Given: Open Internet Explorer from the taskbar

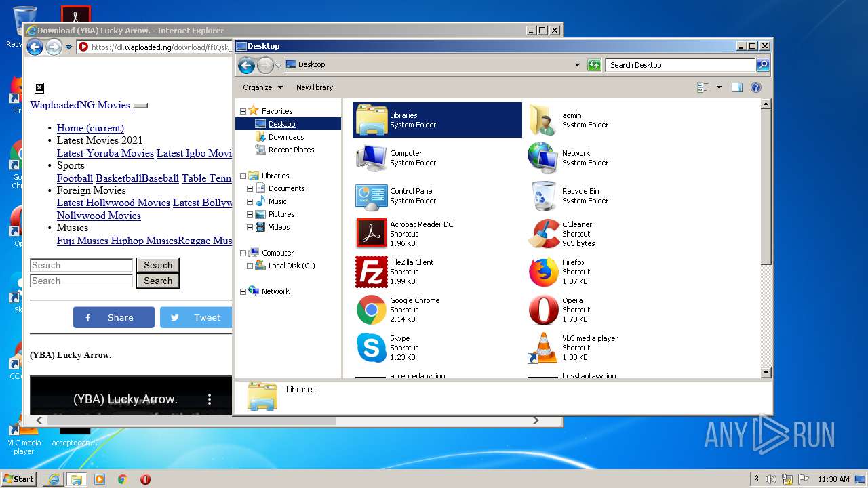Looking at the screenshot, I should point(54,479).
